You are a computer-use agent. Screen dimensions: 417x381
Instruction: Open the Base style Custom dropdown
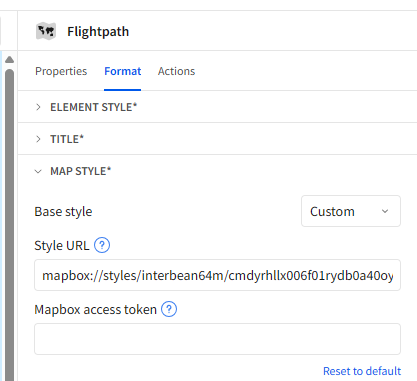click(x=351, y=211)
